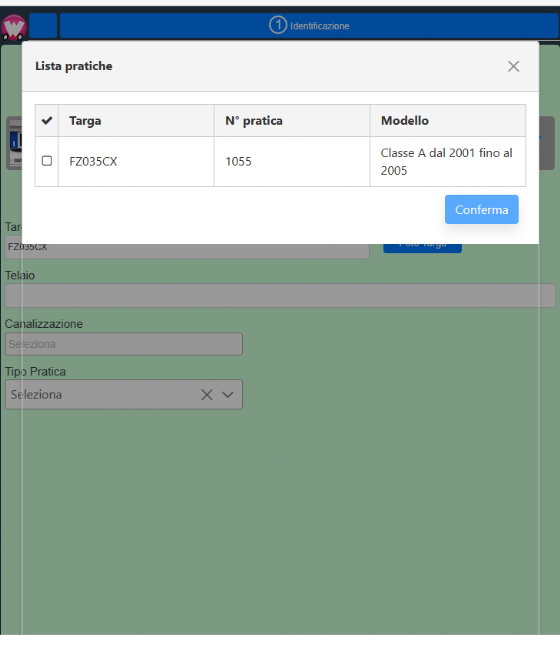Select the row cell with pratica 1055

click(292, 161)
